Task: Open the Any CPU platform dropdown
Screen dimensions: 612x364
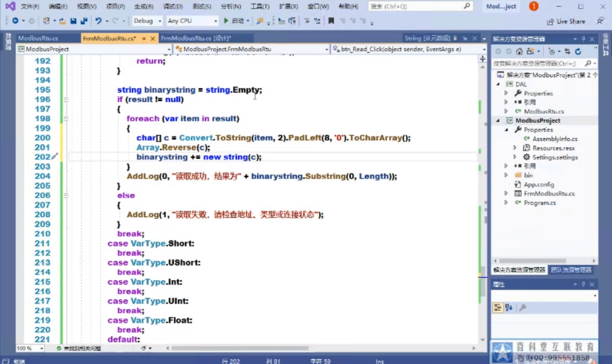Action: [x=192, y=21]
